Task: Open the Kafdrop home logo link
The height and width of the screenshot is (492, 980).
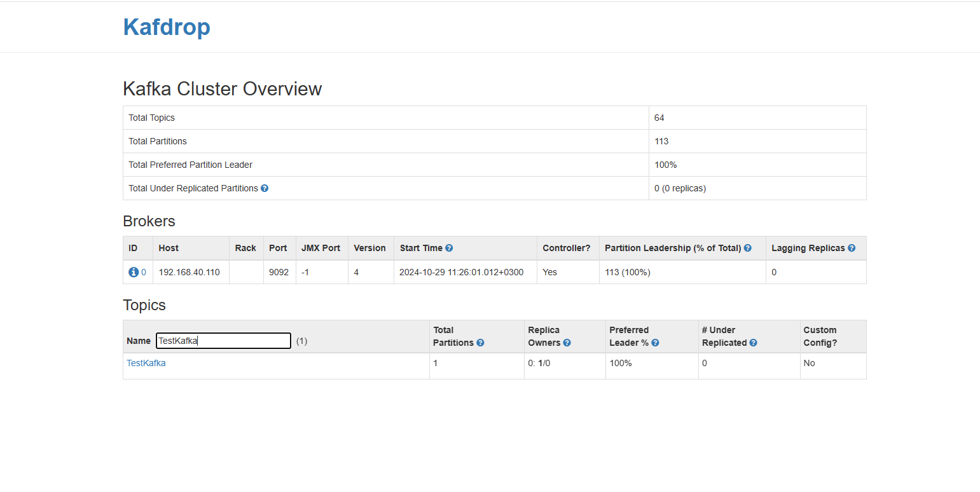Action: 167,27
